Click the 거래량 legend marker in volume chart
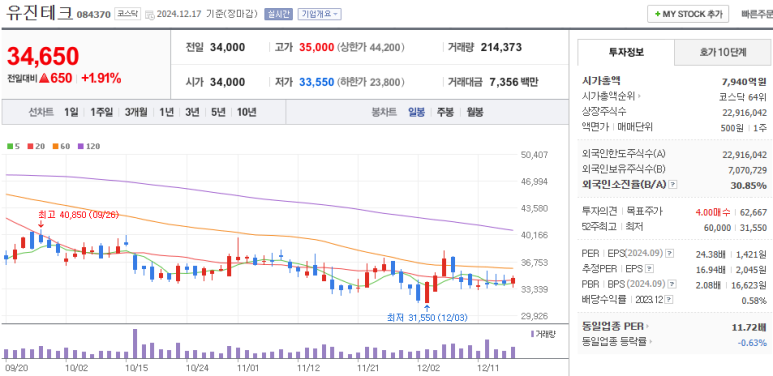Image resolution: width=773 pixels, height=376 pixels. tap(532, 335)
